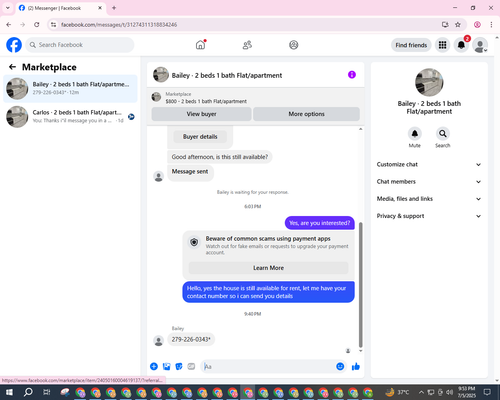500x400 pixels.
Task: Open the Groups icon in top navigation
Action: (x=294, y=45)
